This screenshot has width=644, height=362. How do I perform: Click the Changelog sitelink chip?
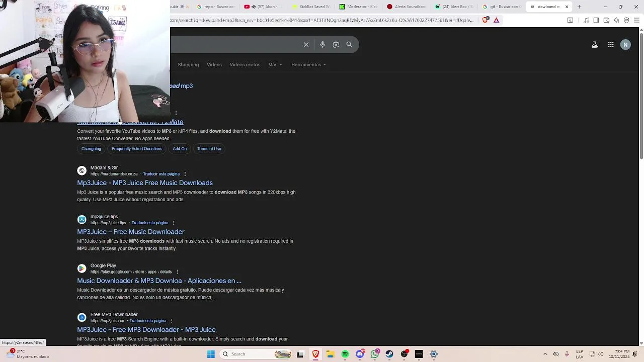pos(91,149)
